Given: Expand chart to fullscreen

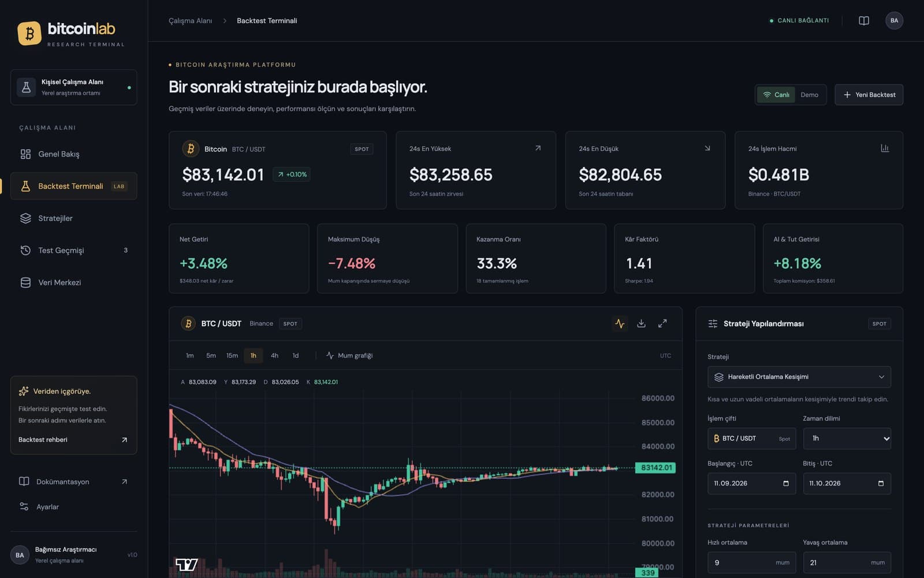Looking at the screenshot, I should 662,324.
